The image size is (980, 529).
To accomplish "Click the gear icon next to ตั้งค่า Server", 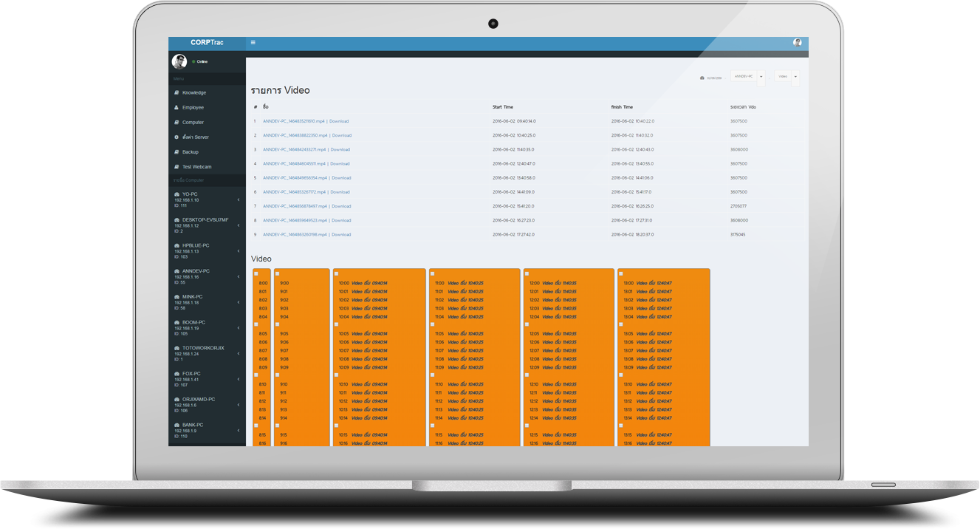I will (x=177, y=137).
